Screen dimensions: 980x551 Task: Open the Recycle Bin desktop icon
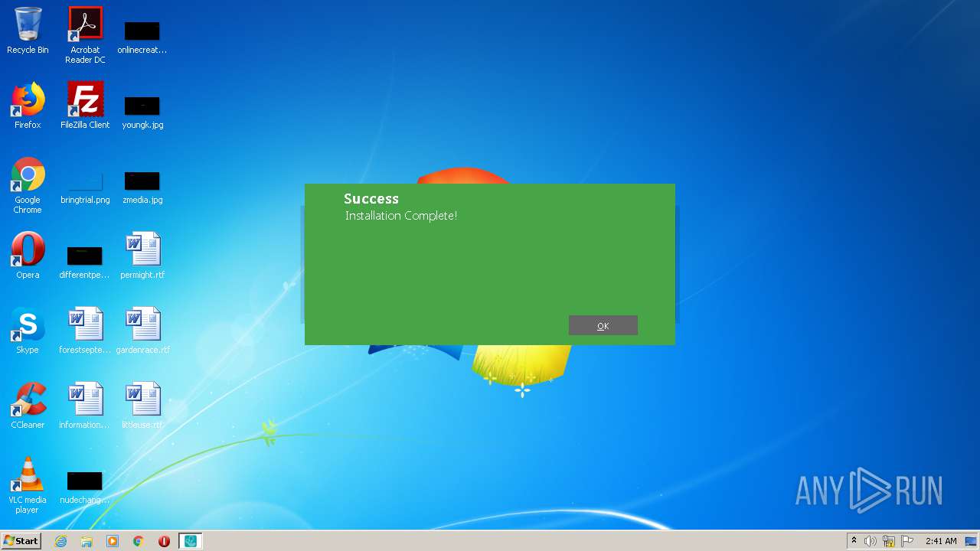(x=28, y=31)
